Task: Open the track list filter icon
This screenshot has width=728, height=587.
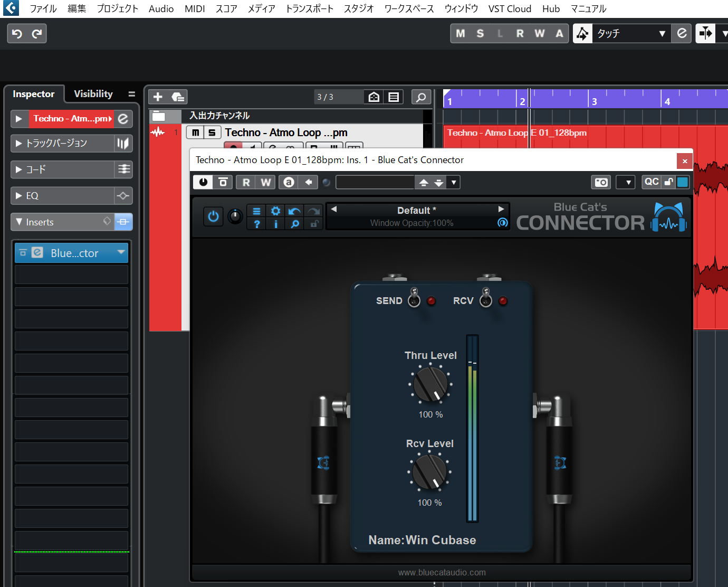Action: click(x=394, y=97)
